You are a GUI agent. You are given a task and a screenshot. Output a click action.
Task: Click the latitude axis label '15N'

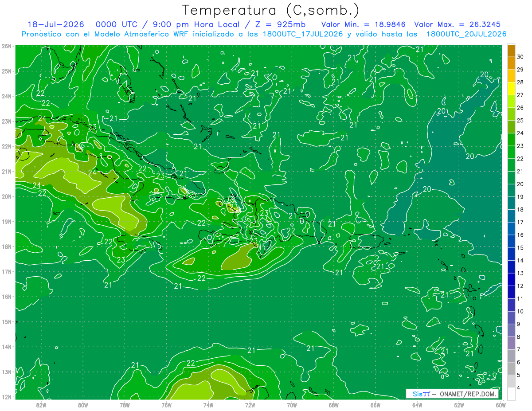click(x=7, y=322)
